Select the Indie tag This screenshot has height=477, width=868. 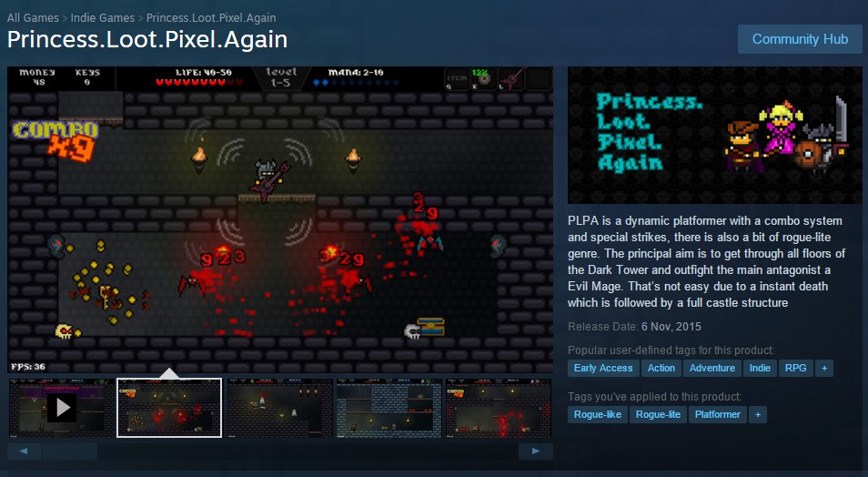click(760, 368)
